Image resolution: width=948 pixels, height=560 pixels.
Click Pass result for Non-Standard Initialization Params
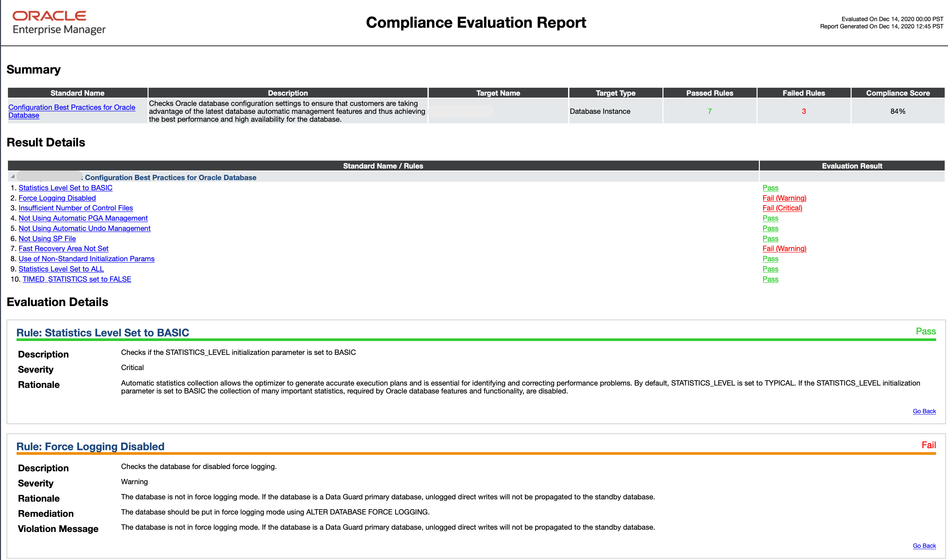(x=770, y=259)
